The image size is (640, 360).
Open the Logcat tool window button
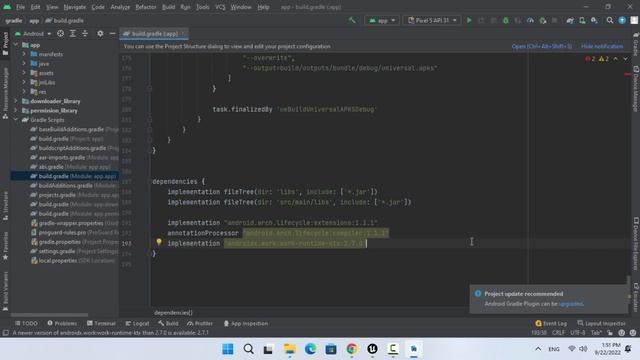pos(137,323)
